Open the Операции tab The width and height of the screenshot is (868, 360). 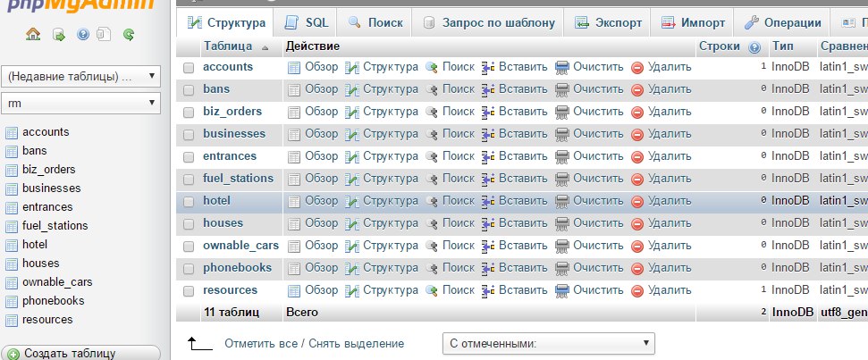[x=782, y=22]
